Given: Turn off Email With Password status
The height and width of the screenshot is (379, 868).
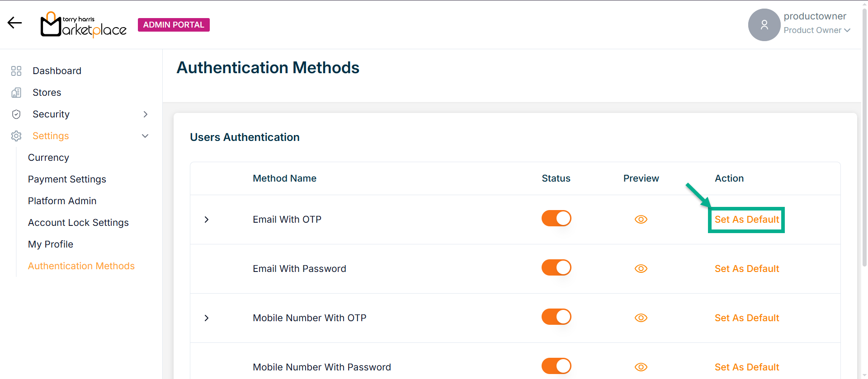Looking at the screenshot, I should coord(556,268).
